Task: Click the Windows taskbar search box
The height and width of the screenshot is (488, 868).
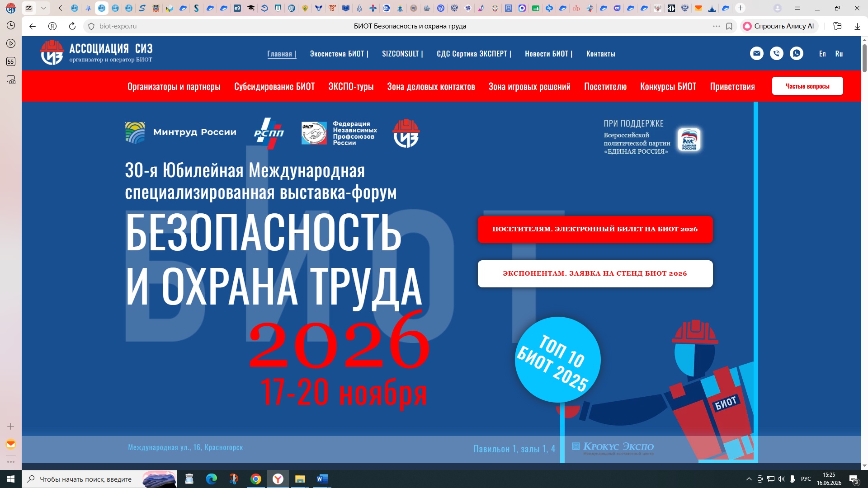Action: (99, 479)
